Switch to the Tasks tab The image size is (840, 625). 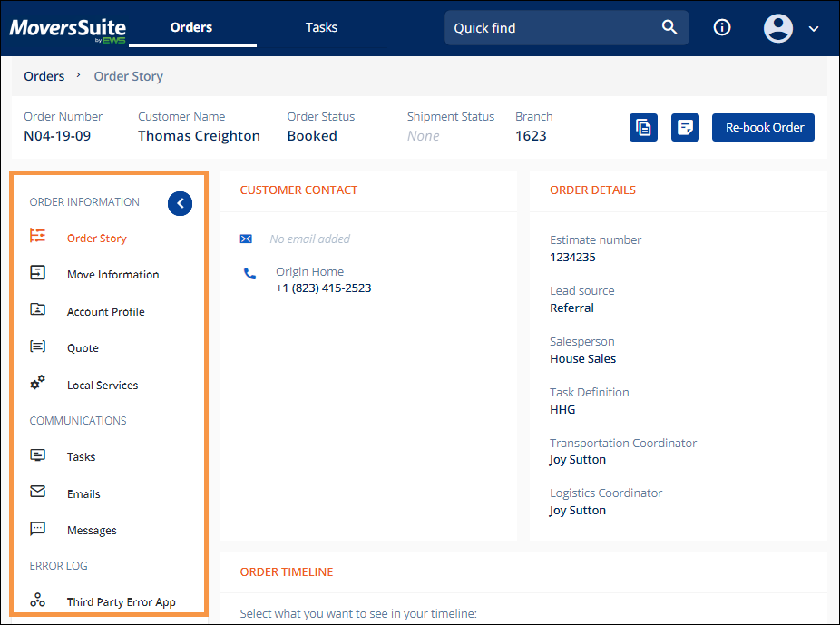pyautogui.click(x=321, y=27)
